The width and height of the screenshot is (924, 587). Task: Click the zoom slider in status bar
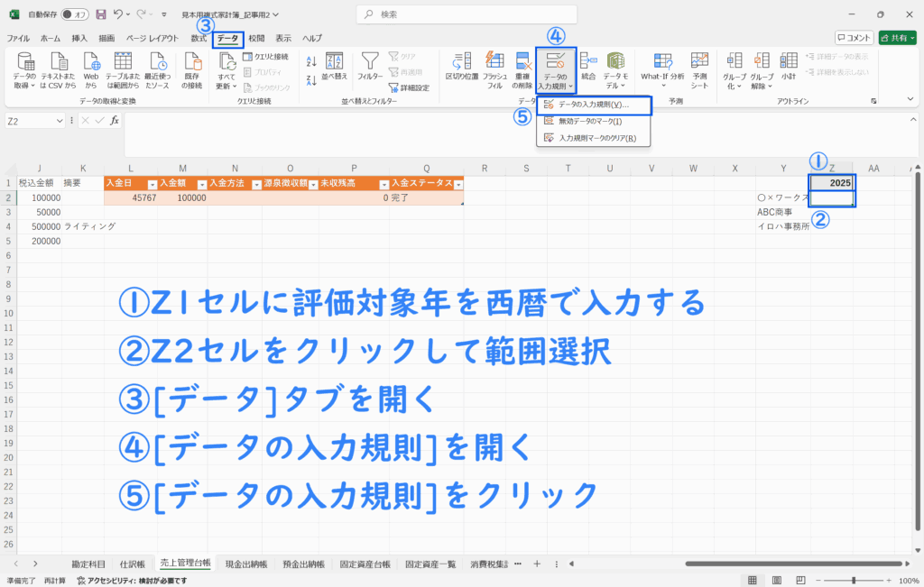852,581
